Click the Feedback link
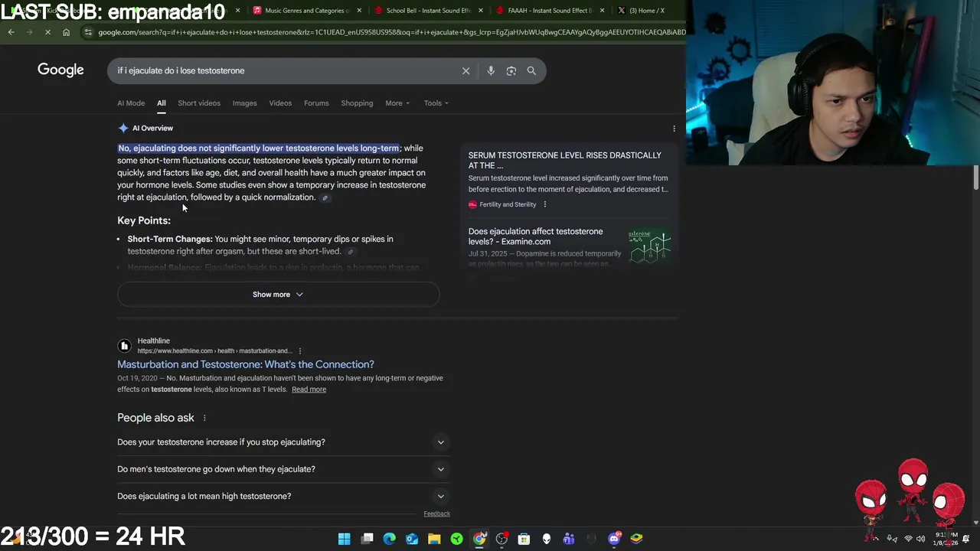 pos(436,514)
